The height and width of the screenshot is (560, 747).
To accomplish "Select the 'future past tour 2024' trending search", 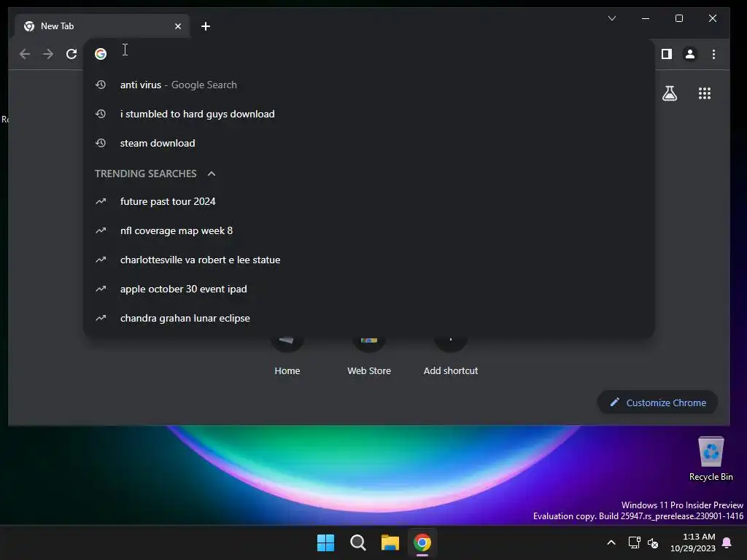I will point(368,201).
